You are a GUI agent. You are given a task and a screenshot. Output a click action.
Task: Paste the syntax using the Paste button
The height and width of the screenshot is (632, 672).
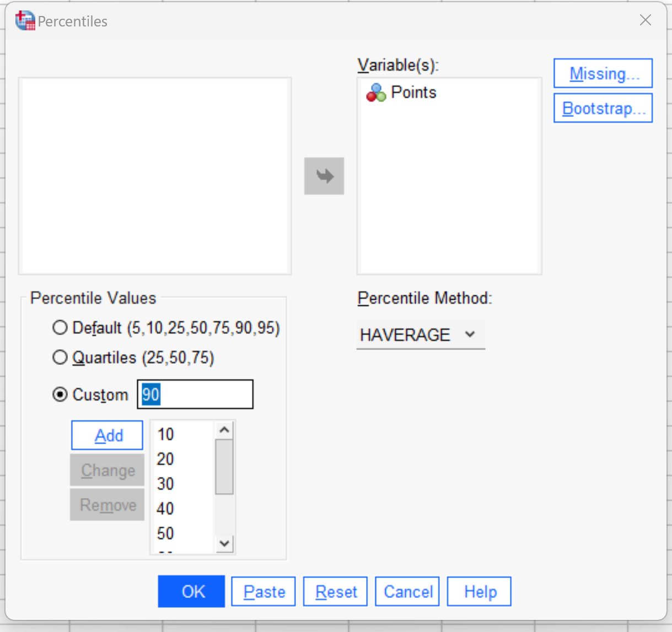[264, 592]
